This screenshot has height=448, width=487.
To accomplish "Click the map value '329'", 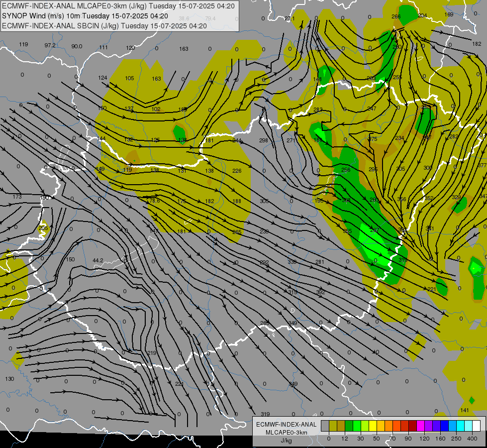I will point(456,197).
